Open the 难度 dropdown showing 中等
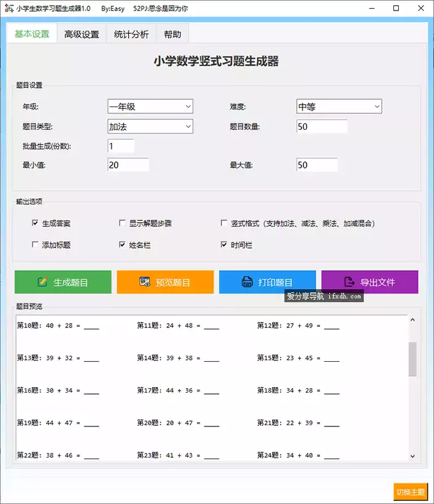The image size is (434, 504). point(339,106)
